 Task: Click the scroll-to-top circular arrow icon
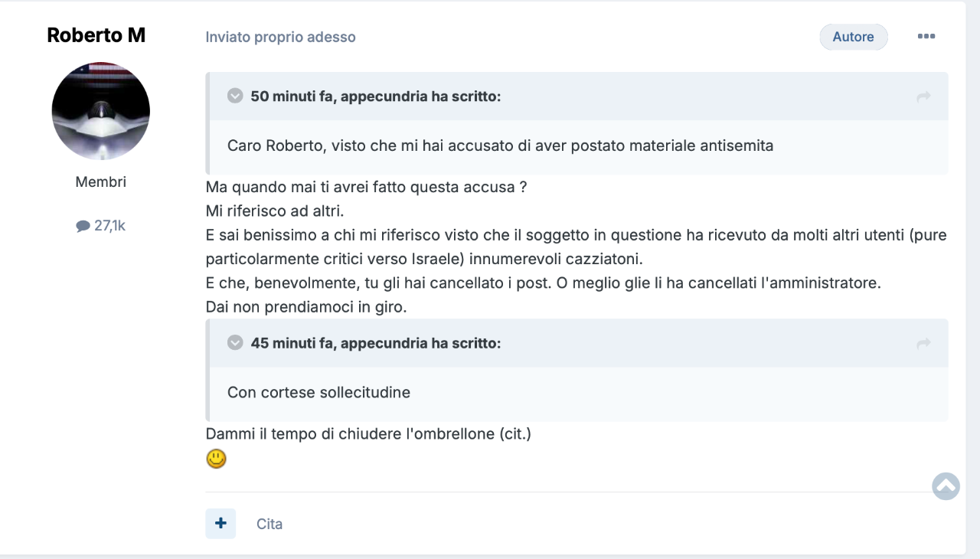coord(946,485)
